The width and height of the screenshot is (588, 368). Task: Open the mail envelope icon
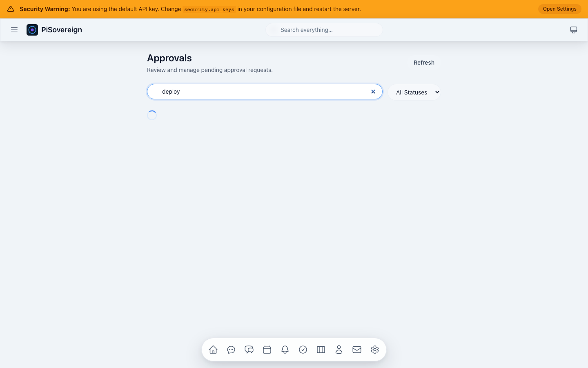click(x=357, y=350)
